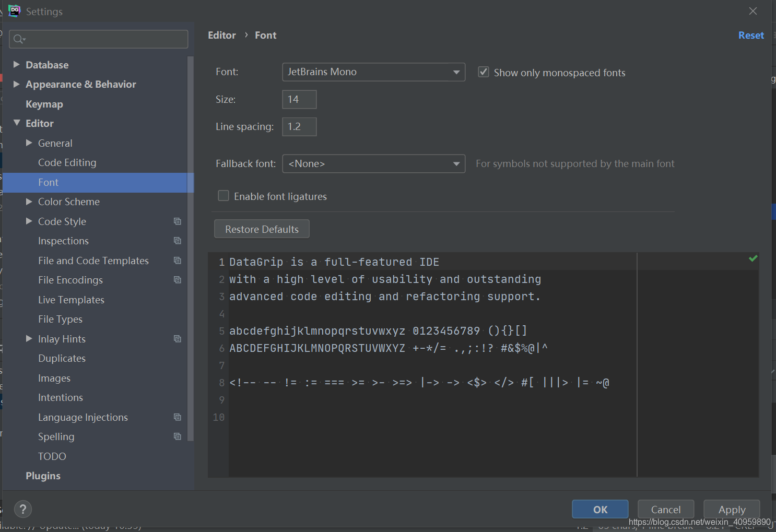Viewport: 776px width, 532px height.
Task: Uncheck Show only monospaced fonts
Action: pyautogui.click(x=484, y=72)
